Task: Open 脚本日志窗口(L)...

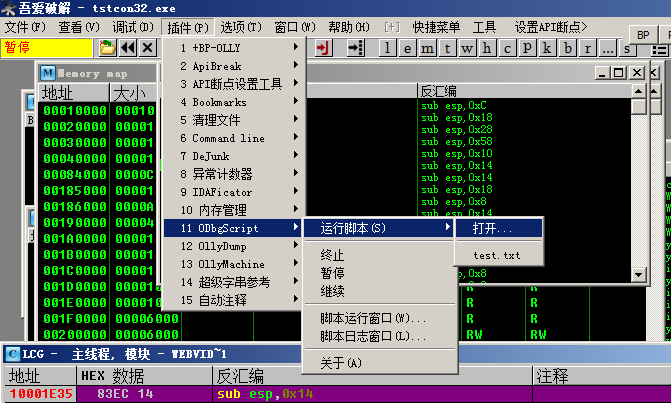Action: click(379, 336)
